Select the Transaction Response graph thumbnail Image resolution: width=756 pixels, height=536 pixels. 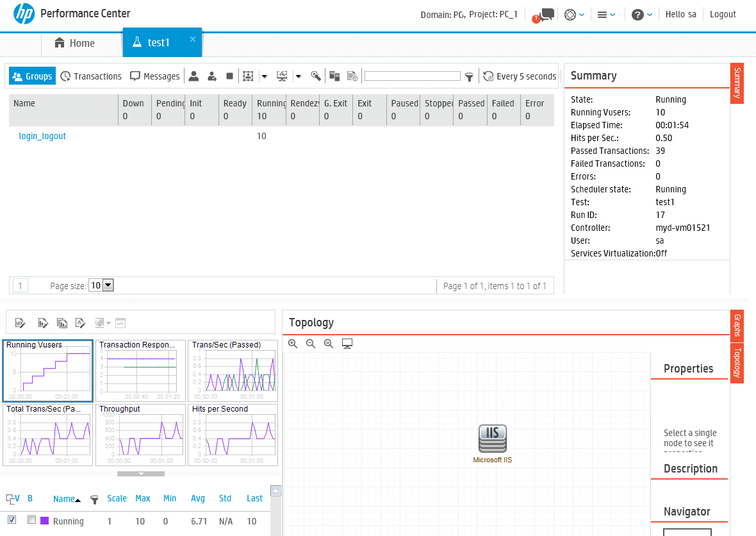click(x=141, y=371)
